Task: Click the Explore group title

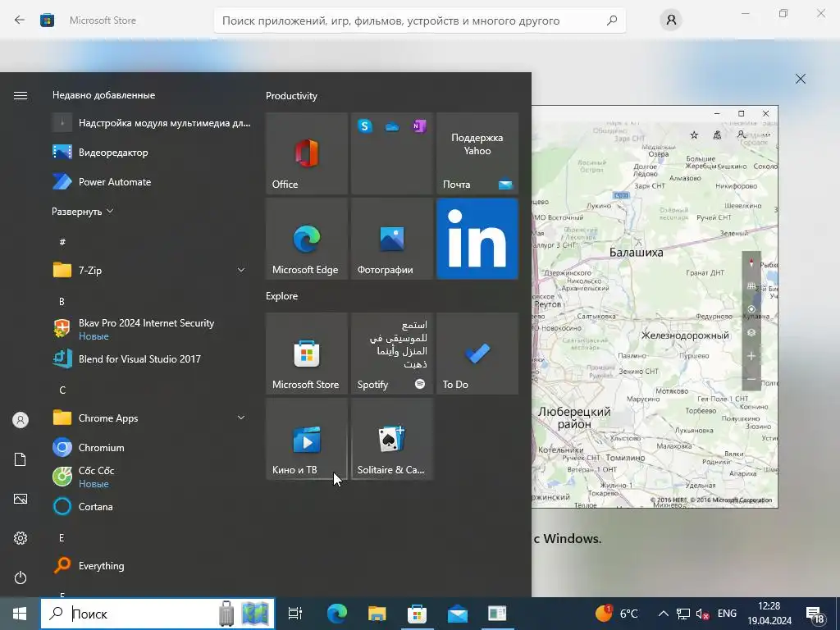Action: (x=282, y=296)
